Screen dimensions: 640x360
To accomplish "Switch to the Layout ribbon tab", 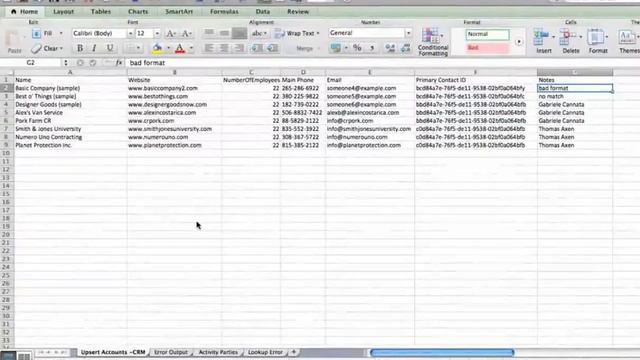I will coord(64,12).
